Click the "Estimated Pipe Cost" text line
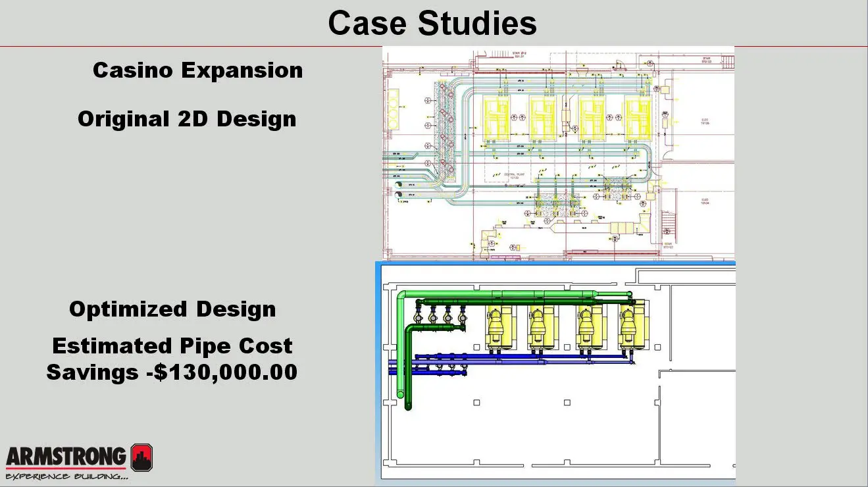This screenshot has height=487, width=868. 172,346
